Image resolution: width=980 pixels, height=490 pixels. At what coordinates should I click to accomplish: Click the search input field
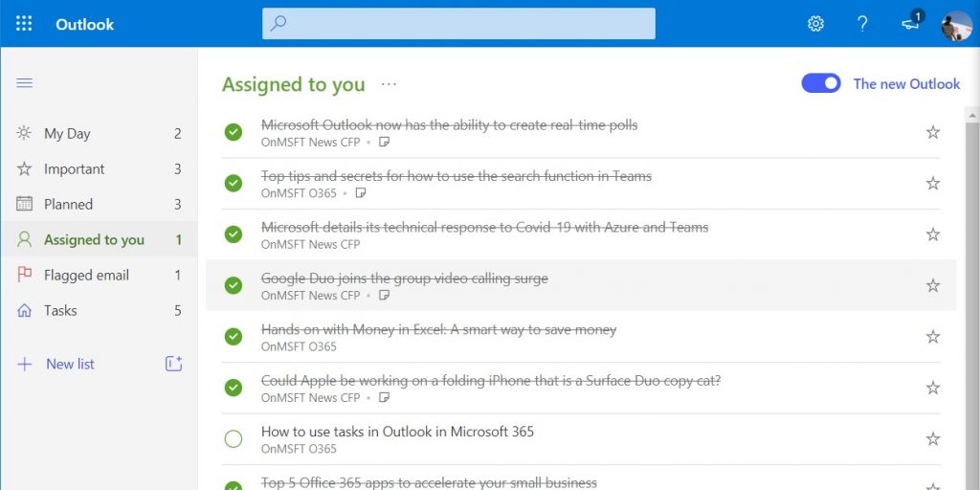(x=458, y=24)
